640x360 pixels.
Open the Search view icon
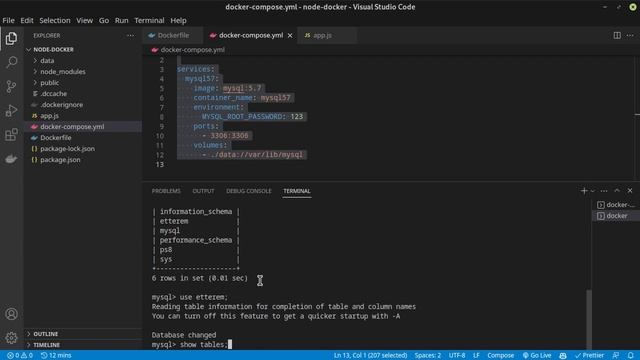coord(11,62)
